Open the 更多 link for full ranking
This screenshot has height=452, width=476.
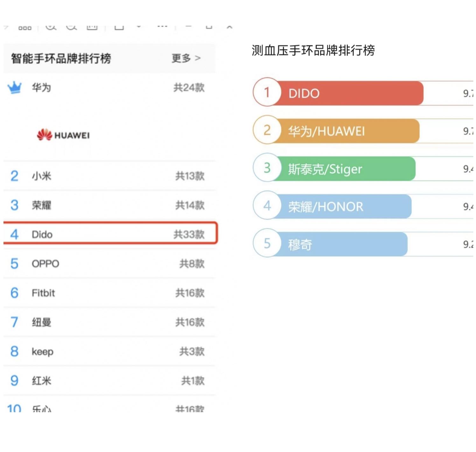[185, 58]
